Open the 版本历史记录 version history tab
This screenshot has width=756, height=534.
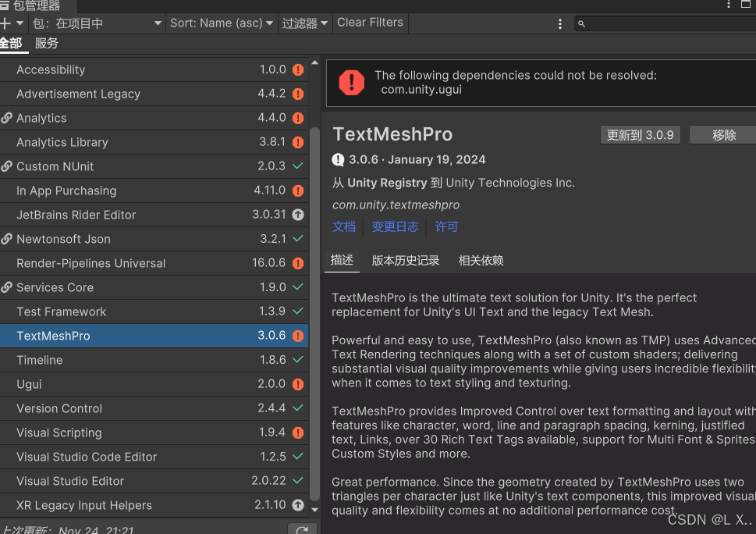tap(406, 261)
